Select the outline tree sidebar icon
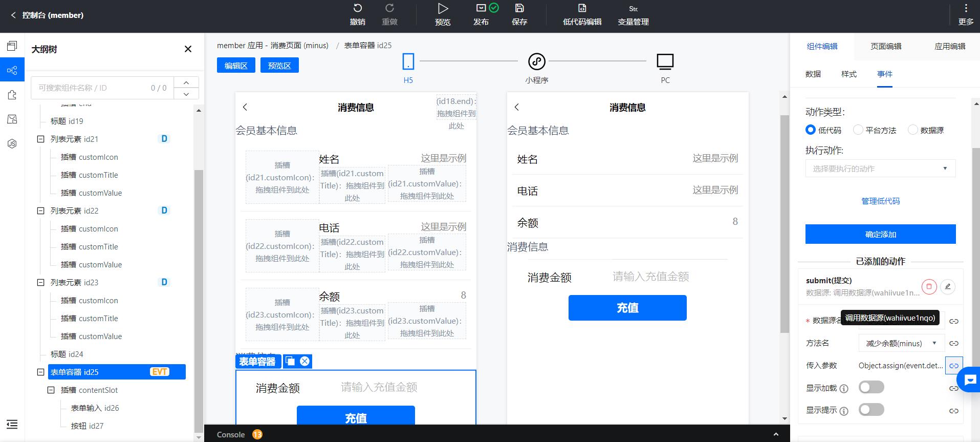The image size is (980, 442). point(12,70)
